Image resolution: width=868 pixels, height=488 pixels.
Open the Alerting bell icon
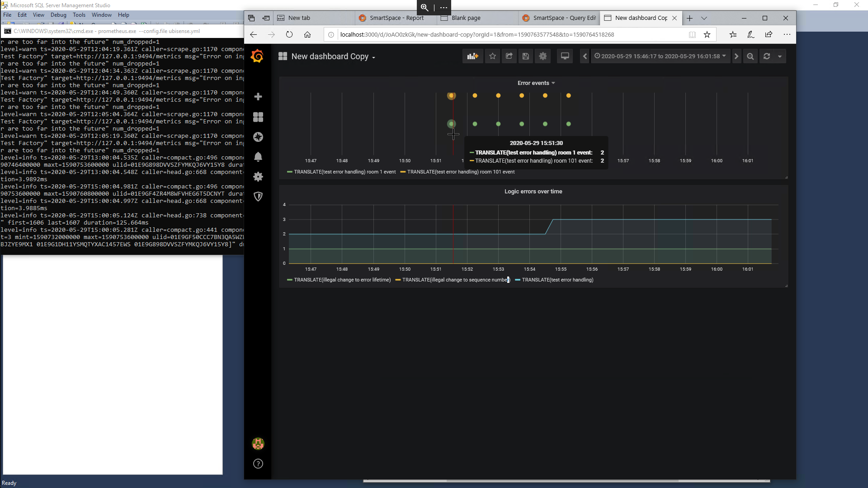click(x=258, y=157)
